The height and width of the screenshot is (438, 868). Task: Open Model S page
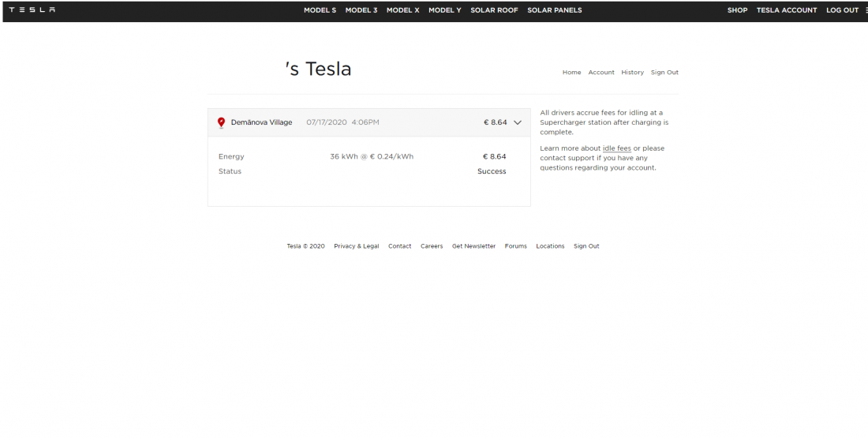pyautogui.click(x=320, y=10)
